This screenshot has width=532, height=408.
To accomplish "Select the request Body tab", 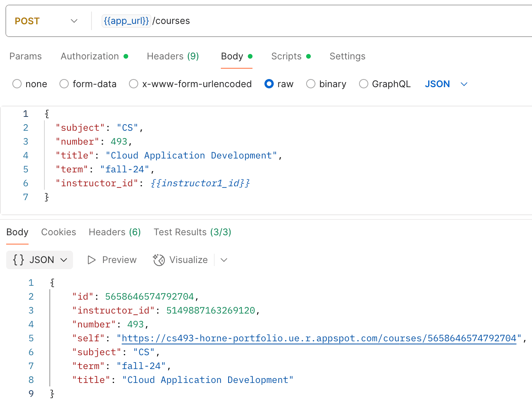I will tap(237, 56).
